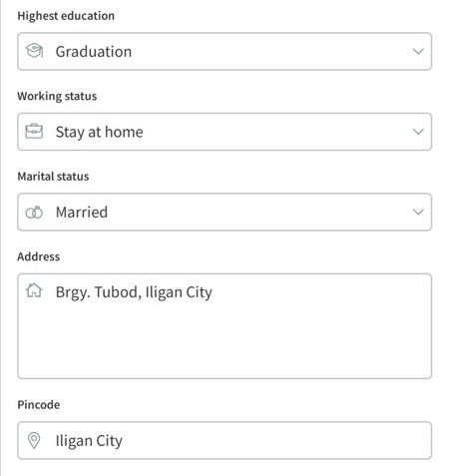The image size is (449, 476).
Task: Expand the Highest education chevron arrow
Action: (x=418, y=51)
